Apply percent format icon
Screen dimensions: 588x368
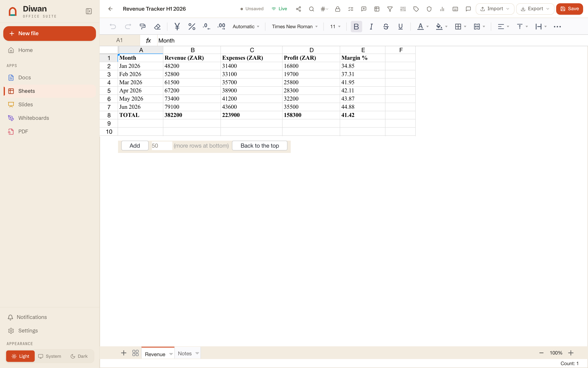coord(192,27)
